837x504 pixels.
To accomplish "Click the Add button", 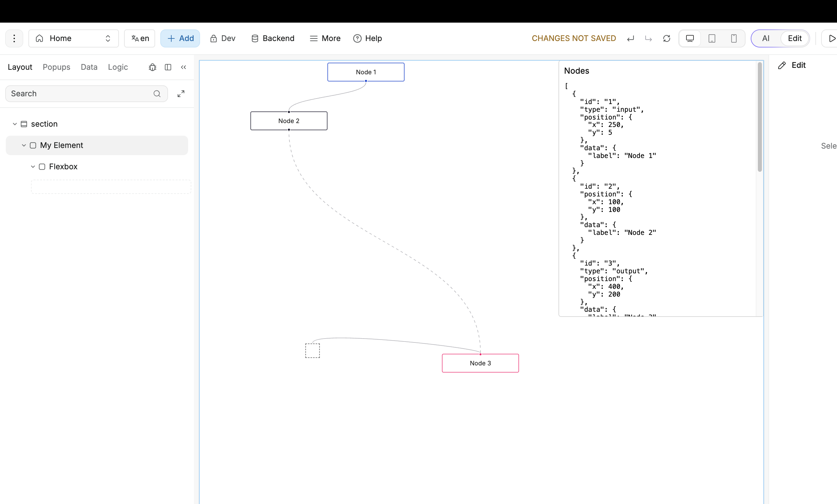I will [x=180, y=38].
